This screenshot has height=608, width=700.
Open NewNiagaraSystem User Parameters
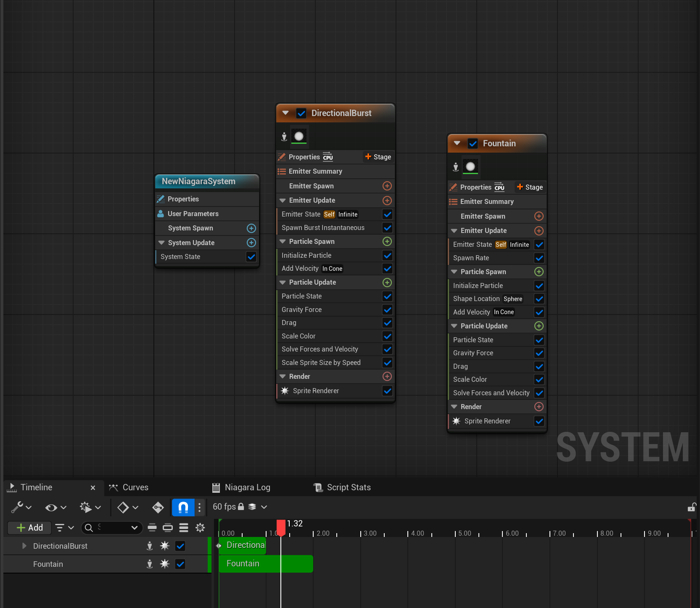207,214
